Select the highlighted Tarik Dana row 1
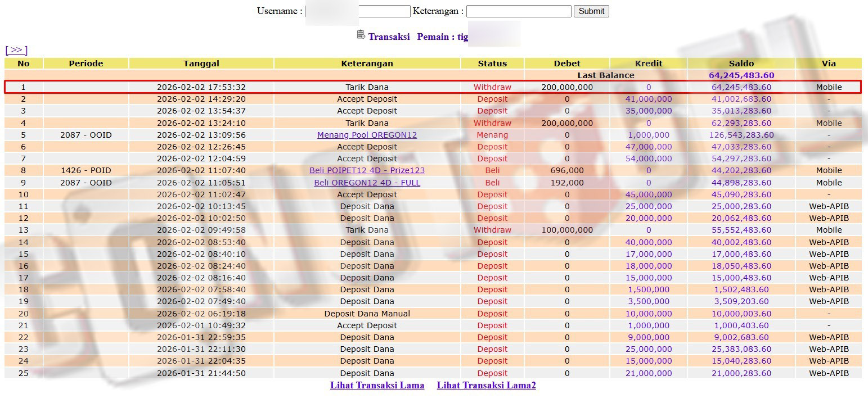The height and width of the screenshot is (403, 868). pos(367,87)
